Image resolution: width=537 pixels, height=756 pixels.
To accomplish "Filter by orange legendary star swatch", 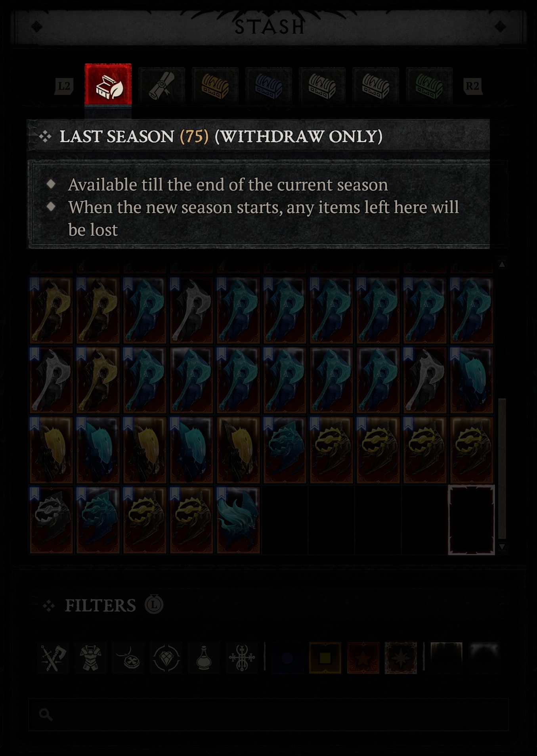I will tap(363, 658).
